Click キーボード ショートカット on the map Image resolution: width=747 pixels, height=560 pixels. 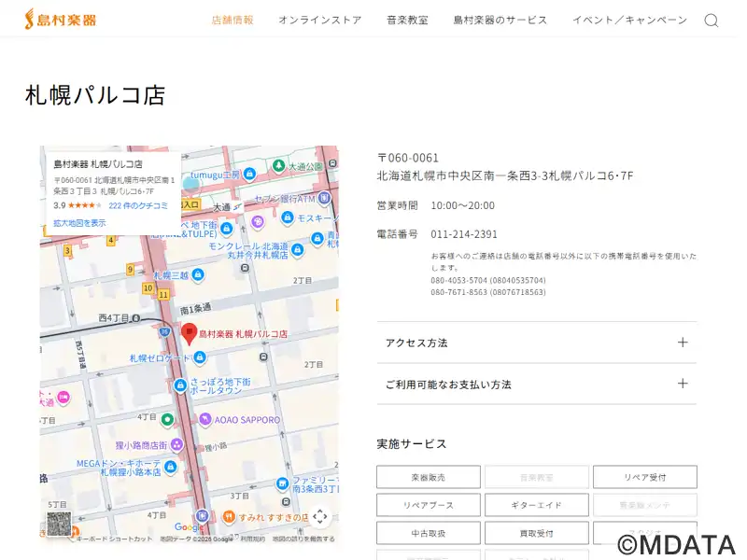coord(114,539)
